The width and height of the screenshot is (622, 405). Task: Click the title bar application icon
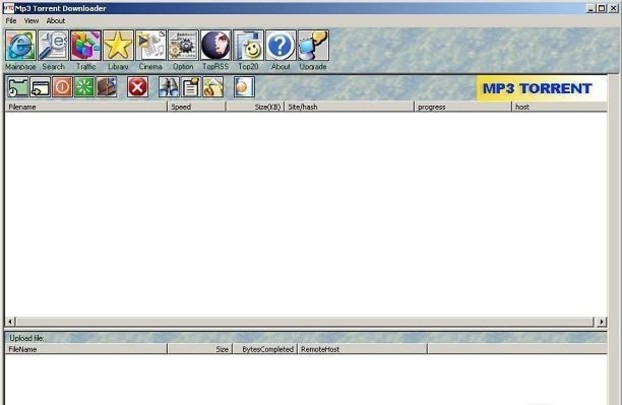(x=8, y=8)
